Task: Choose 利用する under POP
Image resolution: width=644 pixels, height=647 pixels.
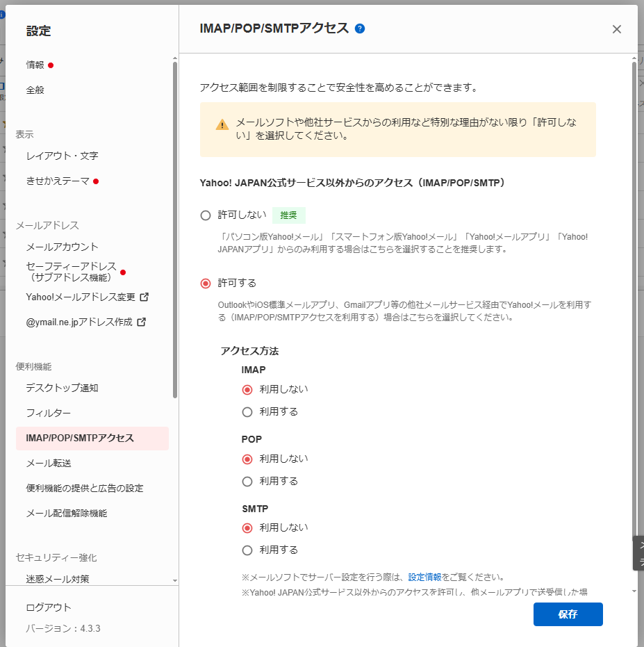Action: coord(247,482)
